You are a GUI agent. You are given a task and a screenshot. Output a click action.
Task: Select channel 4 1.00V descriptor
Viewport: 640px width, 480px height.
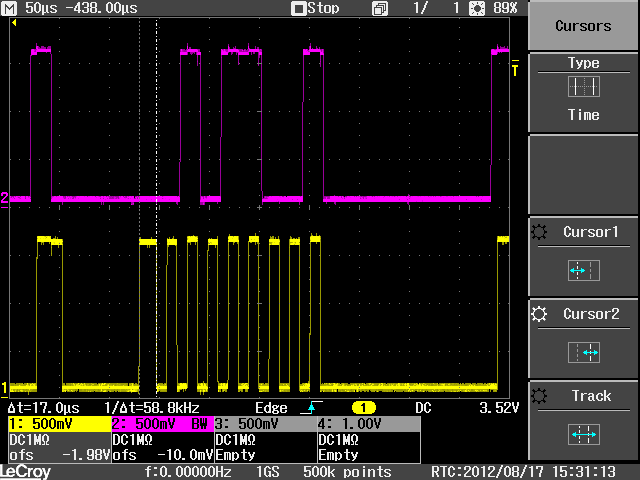click(x=369, y=424)
